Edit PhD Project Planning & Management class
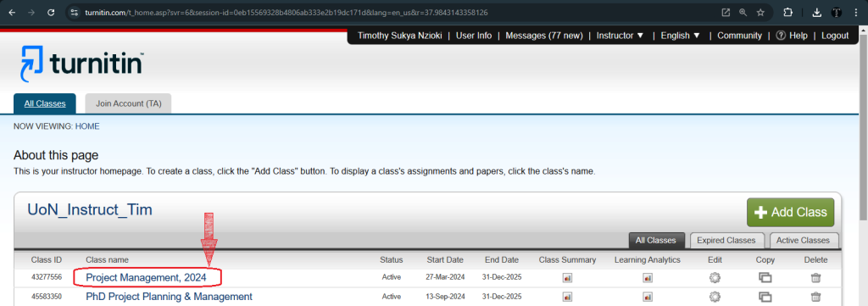868x306 pixels. click(x=715, y=297)
